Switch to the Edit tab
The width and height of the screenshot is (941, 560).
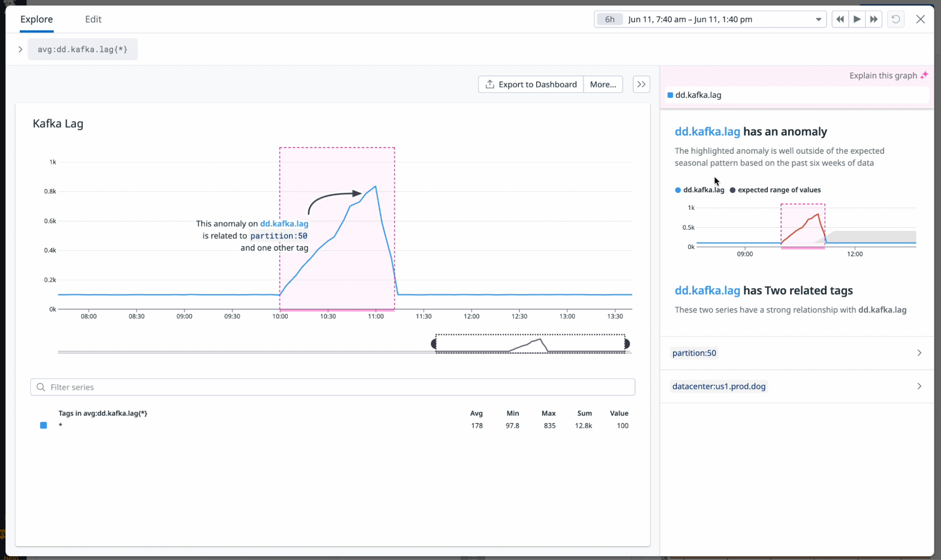[93, 19]
